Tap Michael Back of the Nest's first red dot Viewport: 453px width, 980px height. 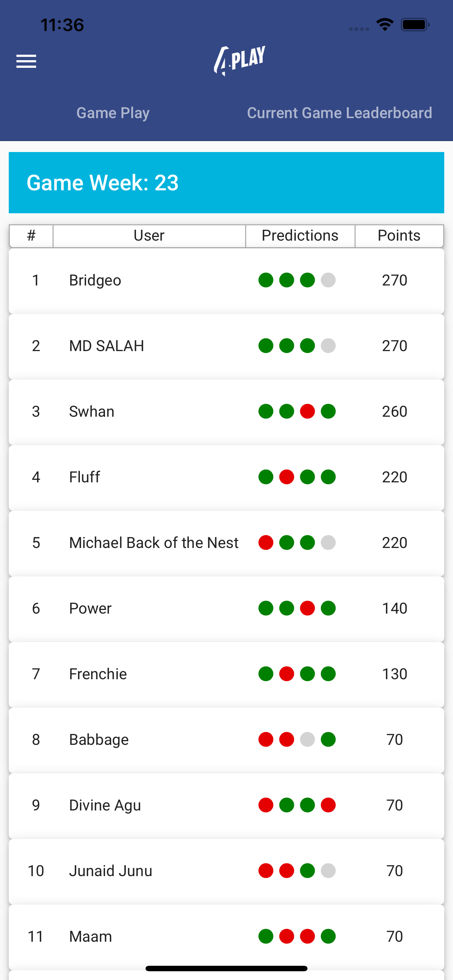pos(266,543)
